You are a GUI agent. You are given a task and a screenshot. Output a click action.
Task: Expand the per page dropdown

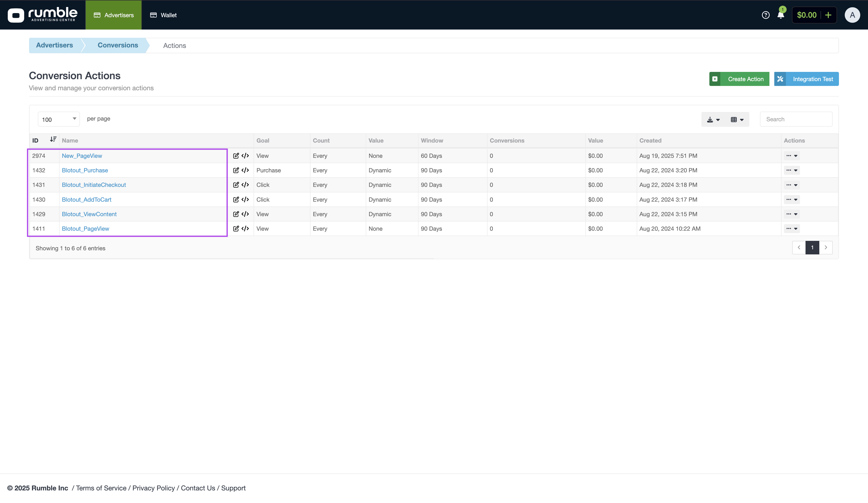(59, 119)
